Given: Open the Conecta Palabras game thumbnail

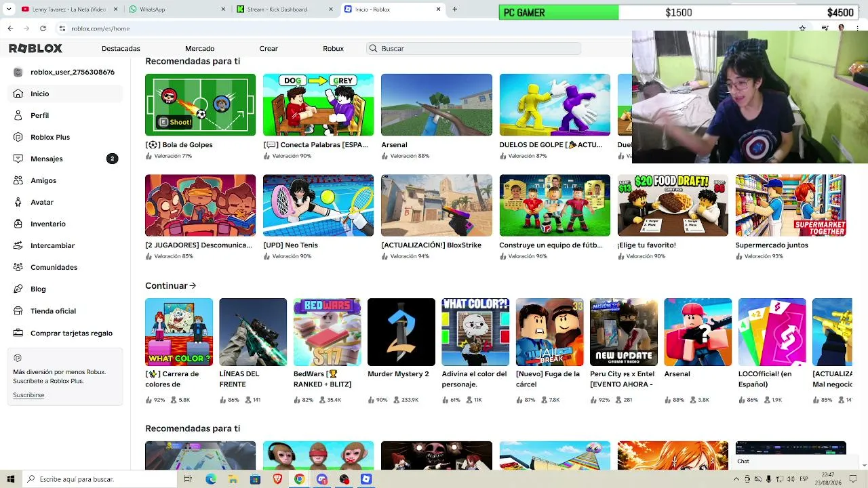Looking at the screenshot, I should click(318, 105).
